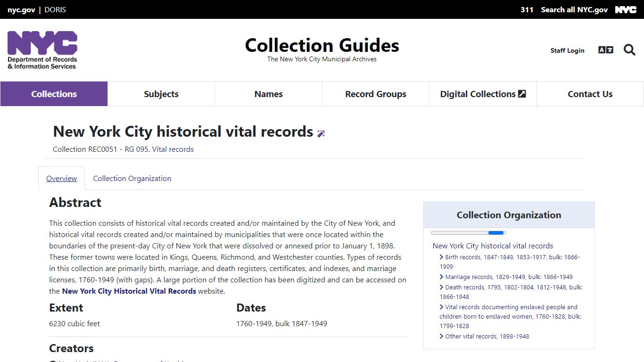Open Vital records documenting enslaved people entry
644x362 pixels.
pyautogui.click(x=511, y=316)
